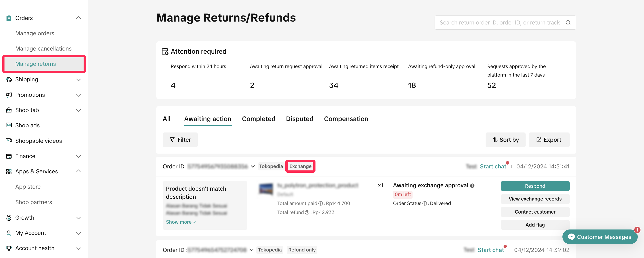Click the search magnifier icon
This screenshot has width=644, height=258.
568,22
